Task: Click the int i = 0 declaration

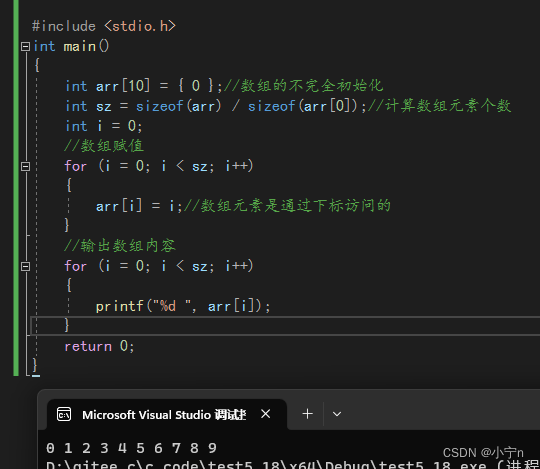Action: (x=104, y=126)
